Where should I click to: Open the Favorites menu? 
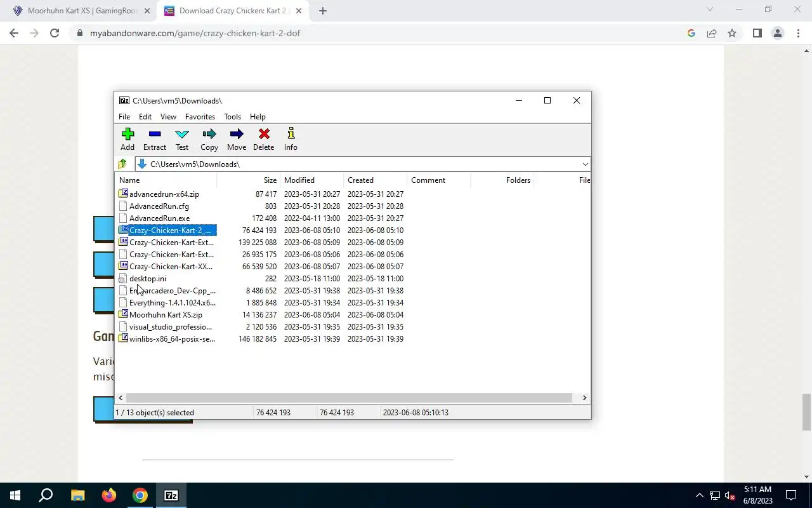click(x=200, y=117)
